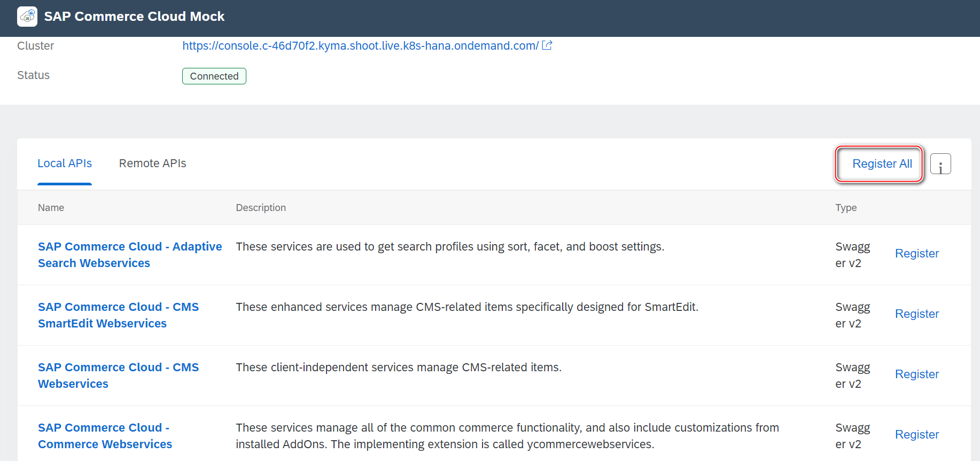Open SAP Commerce Cloud - CMS Webservices link
The height and width of the screenshot is (461, 980).
pos(118,376)
